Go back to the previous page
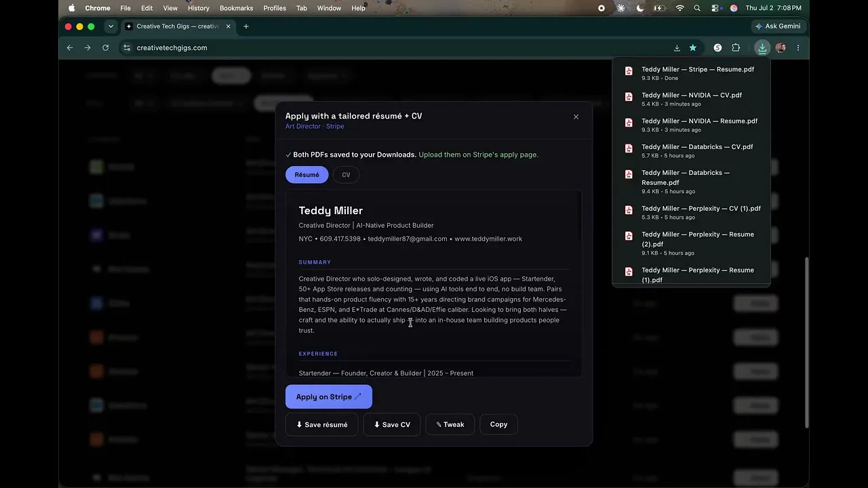The image size is (868, 488). pos(70,47)
